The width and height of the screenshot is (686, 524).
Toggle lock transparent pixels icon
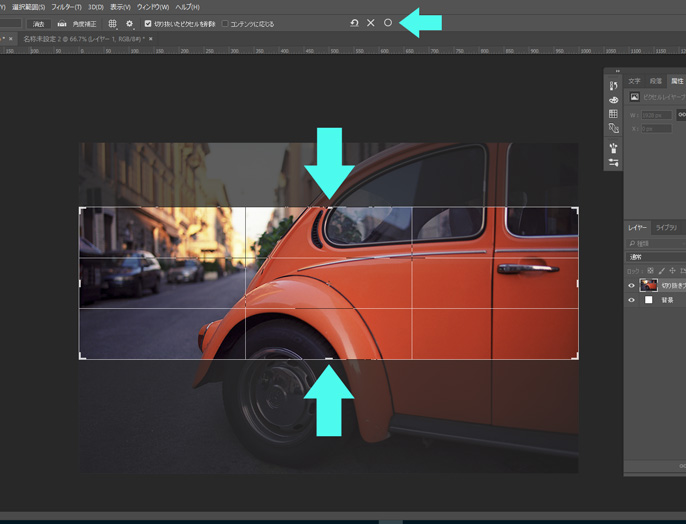pyautogui.click(x=650, y=271)
